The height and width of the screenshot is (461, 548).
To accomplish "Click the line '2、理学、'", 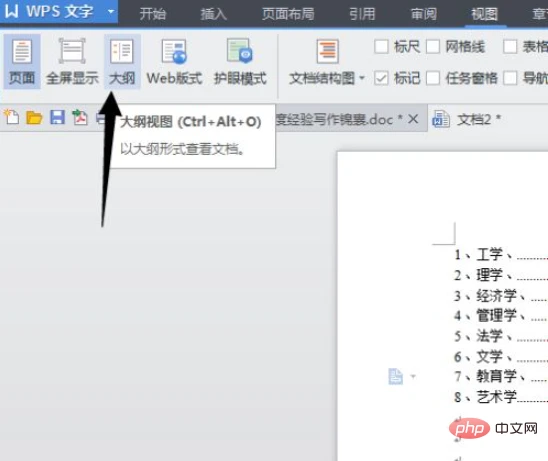I will pyautogui.click(x=483, y=275).
